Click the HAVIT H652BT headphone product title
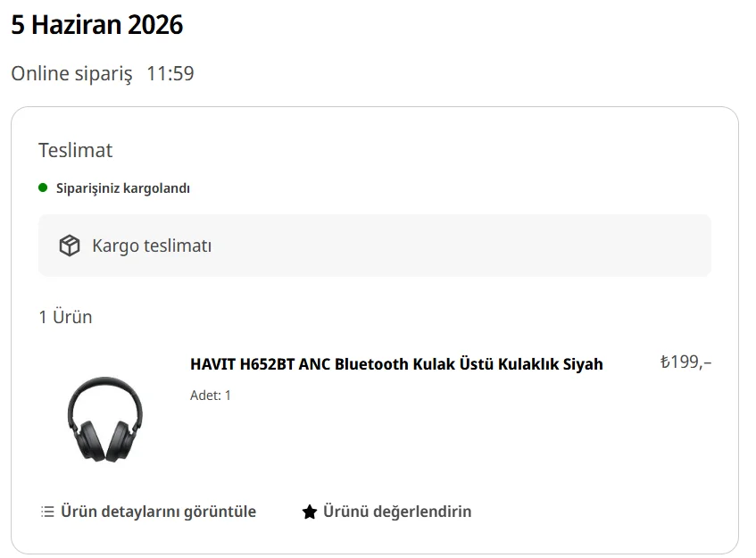756x558 pixels. [x=396, y=364]
